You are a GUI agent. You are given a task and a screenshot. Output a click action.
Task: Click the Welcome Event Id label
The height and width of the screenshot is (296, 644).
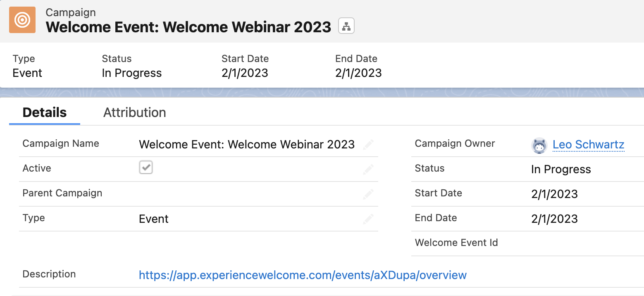456,243
